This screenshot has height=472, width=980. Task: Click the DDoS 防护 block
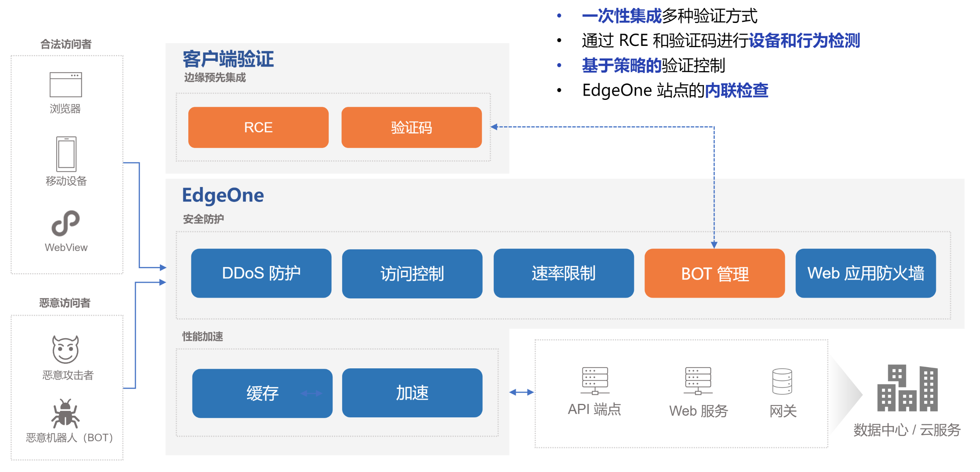pyautogui.click(x=261, y=273)
